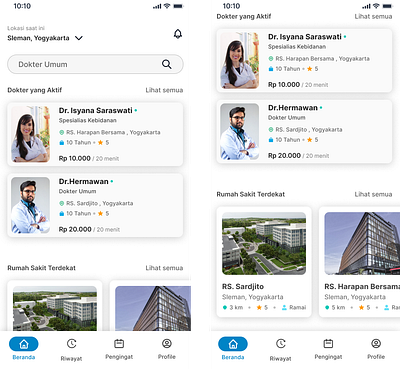Viewport: 400px width, 369px height.
Task: Open RS. Harapan Bersama hospital image, right screen
Action: point(362,243)
